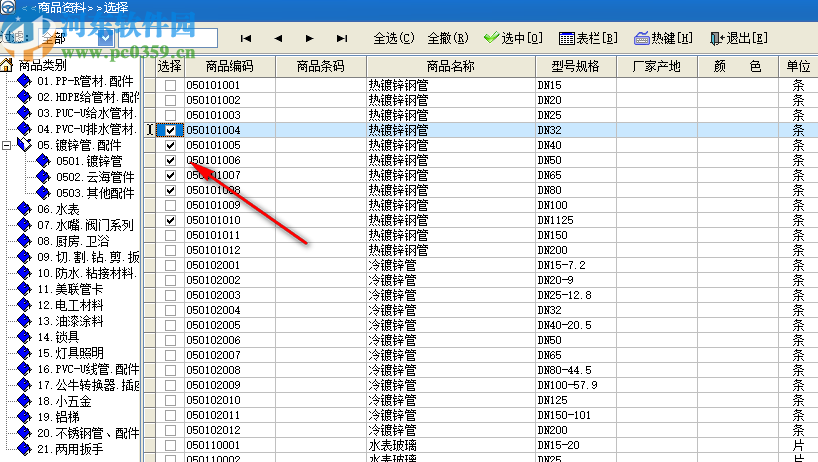Screen dimensions: 818x462
Task: Select category 04. PVC-U排水管材
Action: pos(87,129)
